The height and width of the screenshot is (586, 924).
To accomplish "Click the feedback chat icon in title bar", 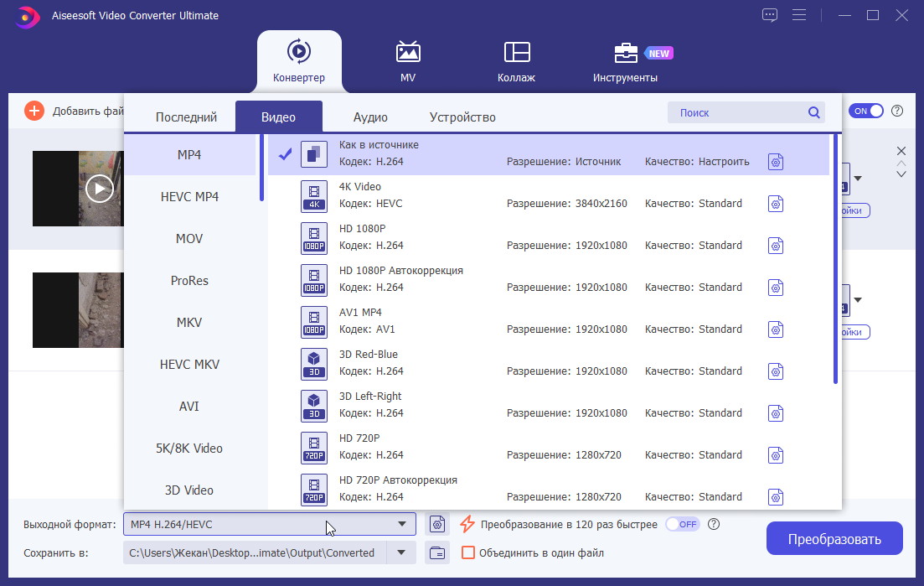I will [x=771, y=15].
